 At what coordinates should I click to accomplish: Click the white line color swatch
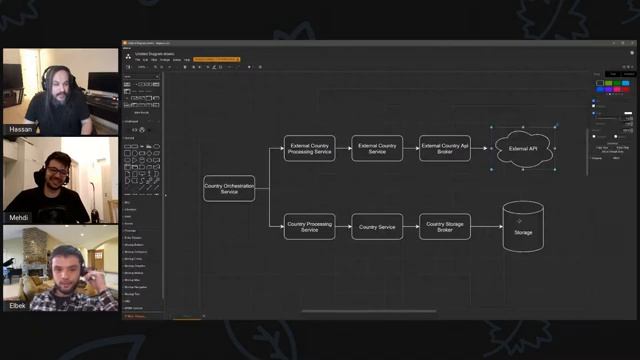pos(628,113)
